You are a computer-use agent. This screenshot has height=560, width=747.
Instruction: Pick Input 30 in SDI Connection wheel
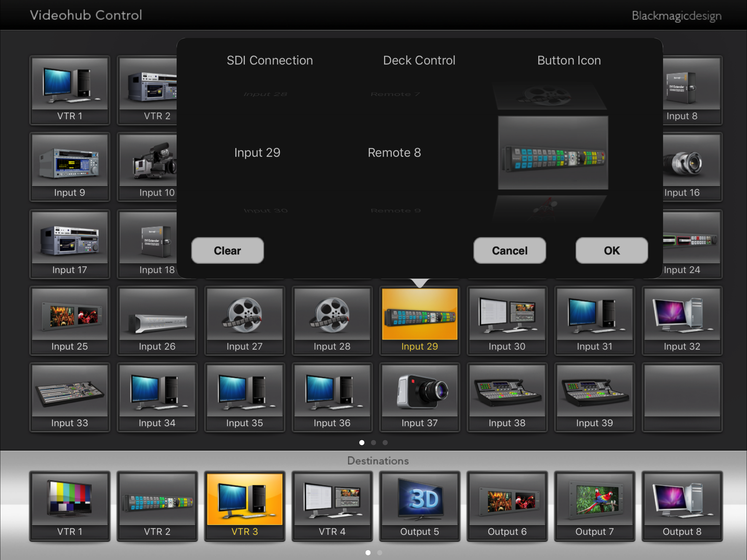pyautogui.click(x=265, y=211)
